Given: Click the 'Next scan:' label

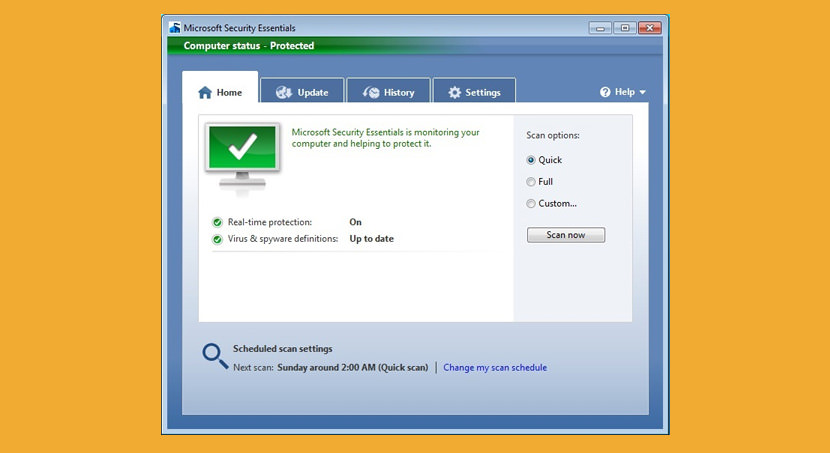Looking at the screenshot, I should pyautogui.click(x=253, y=367).
